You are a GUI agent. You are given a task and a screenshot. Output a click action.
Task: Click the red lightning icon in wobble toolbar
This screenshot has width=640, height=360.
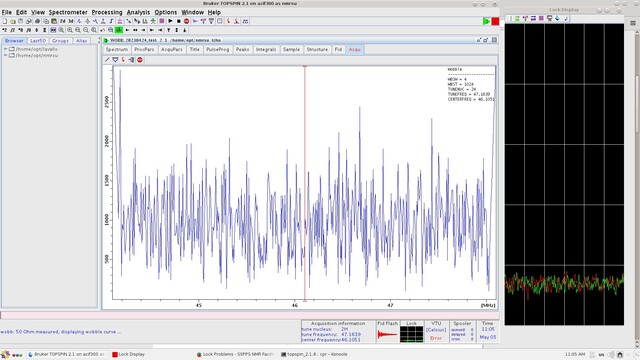pyautogui.click(x=123, y=60)
